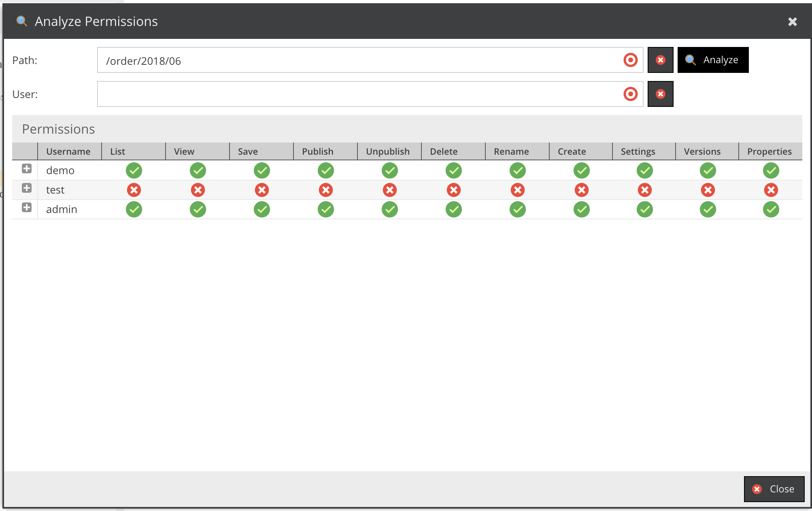Select the admin username cell
Image resolution: width=812 pixels, height=511 pixels.
coord(69,209)
